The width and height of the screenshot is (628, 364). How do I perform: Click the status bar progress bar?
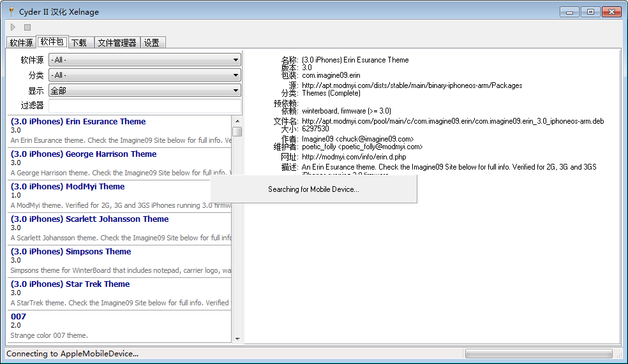click(x=539, y=353)
